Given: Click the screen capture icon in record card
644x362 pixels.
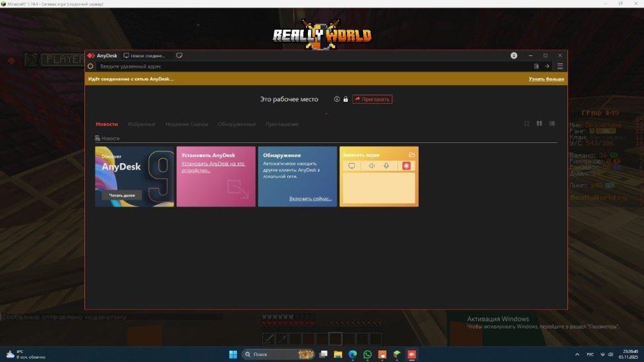Looking at the screenshot, I should [352, 166].
